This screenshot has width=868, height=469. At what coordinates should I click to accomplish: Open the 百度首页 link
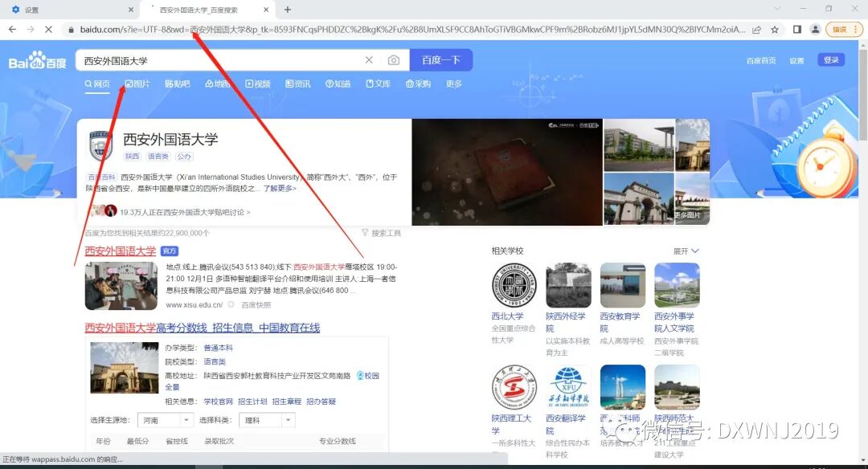(x=760, y=61)
